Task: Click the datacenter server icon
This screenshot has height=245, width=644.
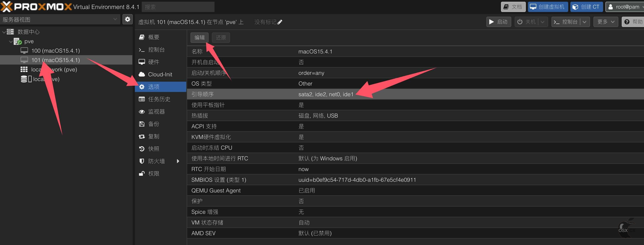Action: pyautogui.click(x=10, y=32)
